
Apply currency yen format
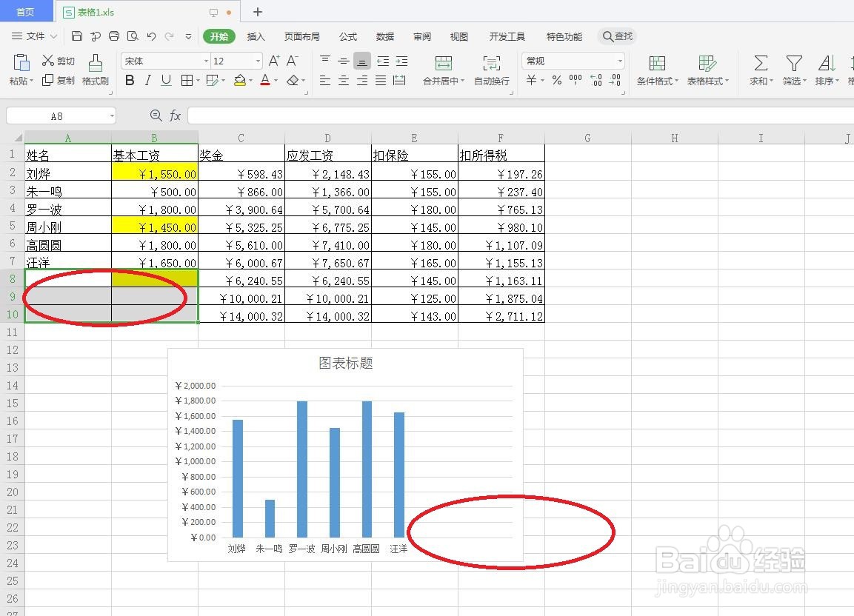532,81
